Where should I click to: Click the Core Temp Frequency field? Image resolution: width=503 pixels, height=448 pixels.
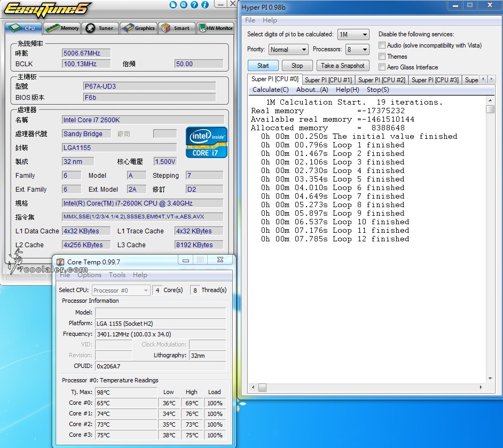(x=160, y=334)
